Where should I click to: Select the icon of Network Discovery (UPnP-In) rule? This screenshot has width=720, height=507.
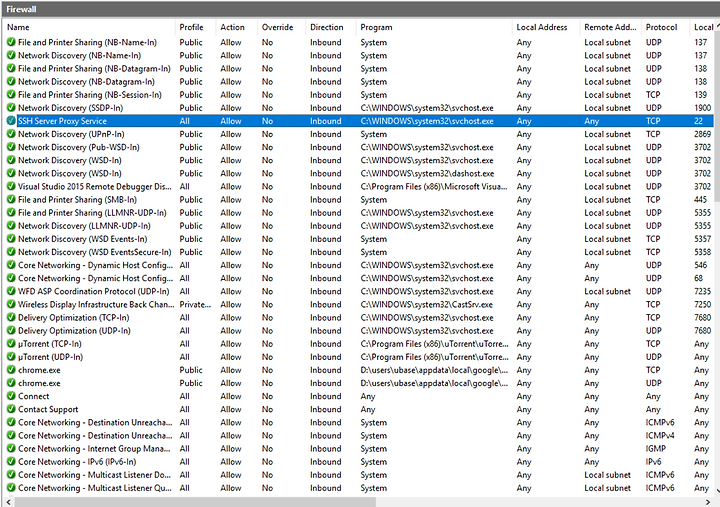point(11,134)
